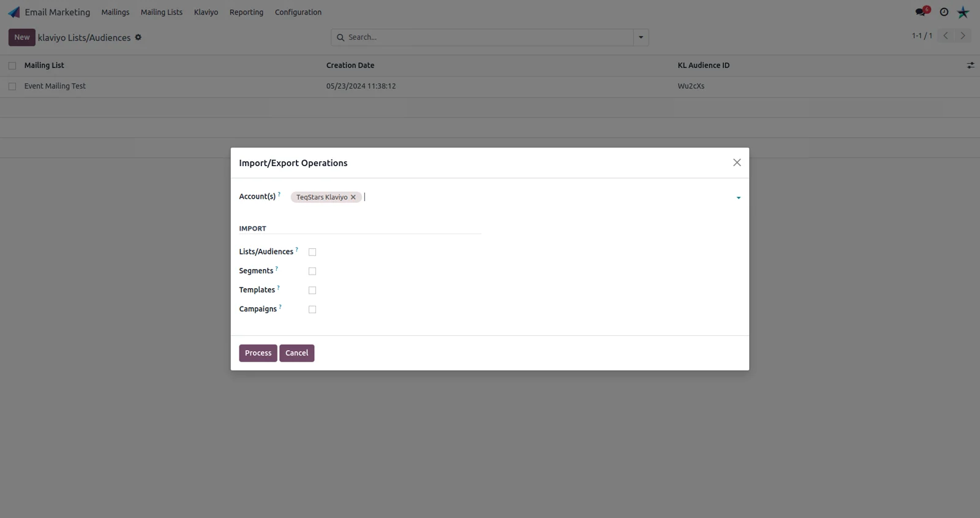Screen dimensions: 980x518
Task: Click the Email Marketing app title
Action: 58,12
